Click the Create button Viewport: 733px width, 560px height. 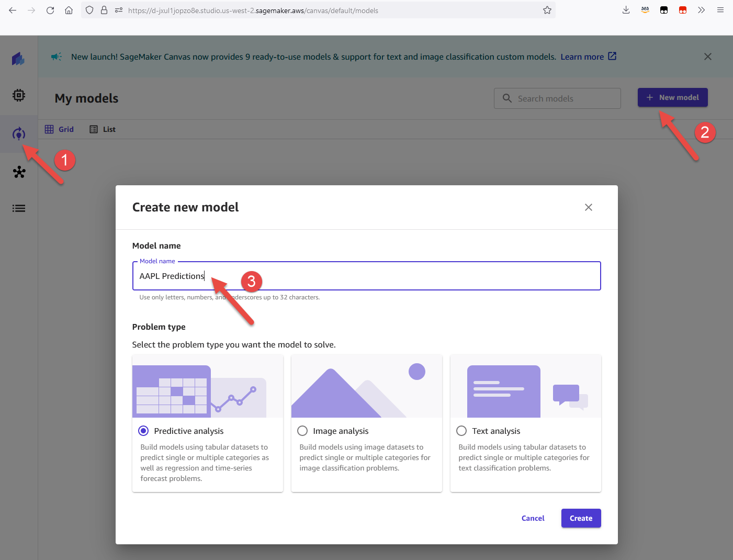point(581,518)
